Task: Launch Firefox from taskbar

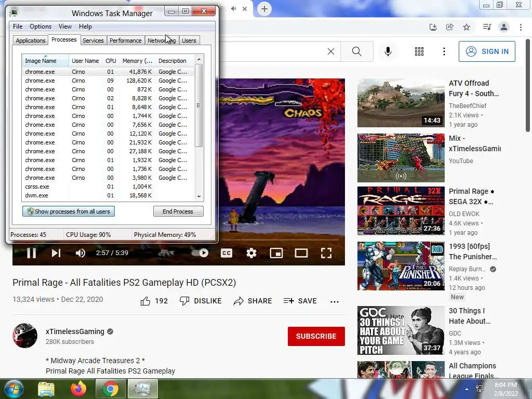Action: [x=78, y=389]
